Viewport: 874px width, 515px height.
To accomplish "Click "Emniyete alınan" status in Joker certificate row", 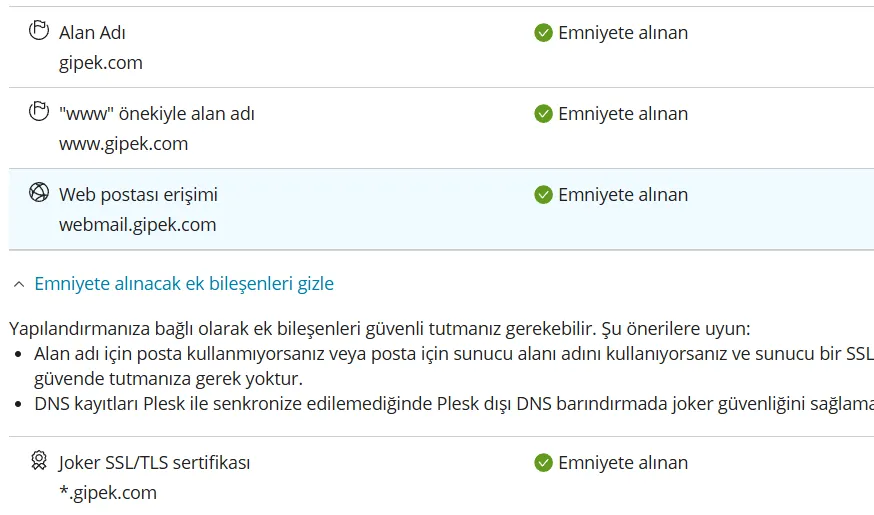I will coord(622,463).
